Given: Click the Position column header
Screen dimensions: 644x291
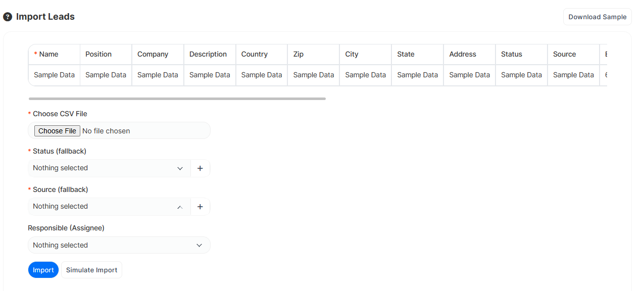Looking at the screenshot, I should 98,55.
